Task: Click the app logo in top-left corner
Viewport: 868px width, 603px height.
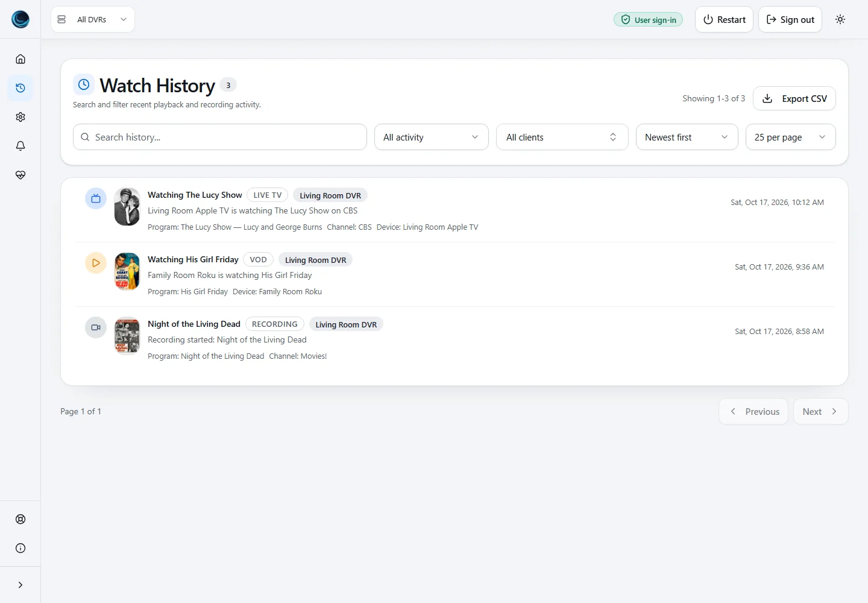Action: (x=20, y=19)
